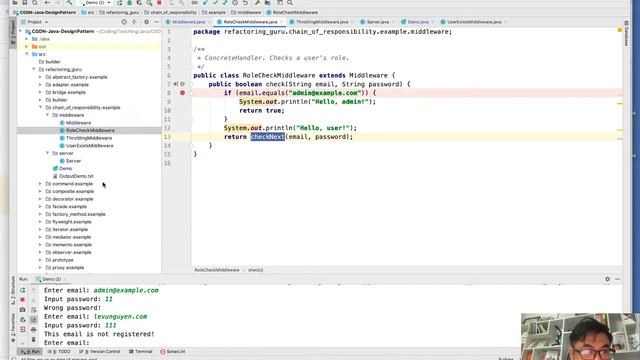This screenshot has width=640, height=360.
Task: Open the Run tool window button
Action: point(31,351)
